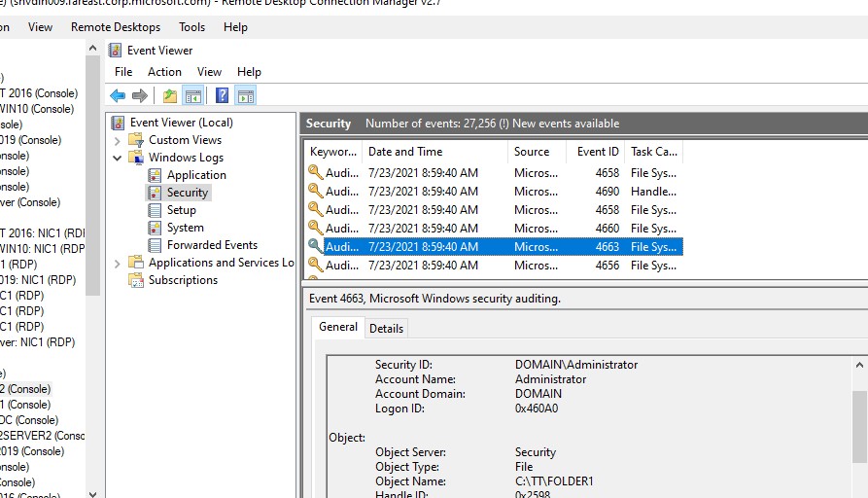
Task: Click the 'DOMAIN\Administrator' Security ID value
Action: click(x=576, y=365)
